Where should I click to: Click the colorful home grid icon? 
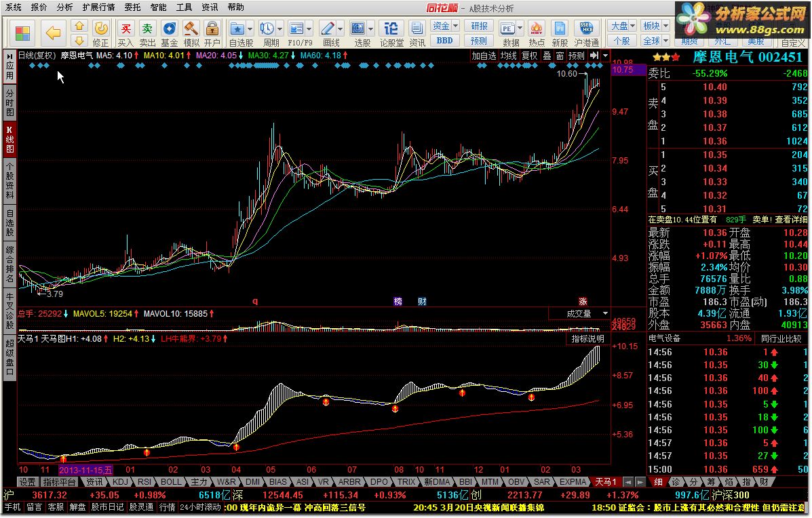[22, 33]
